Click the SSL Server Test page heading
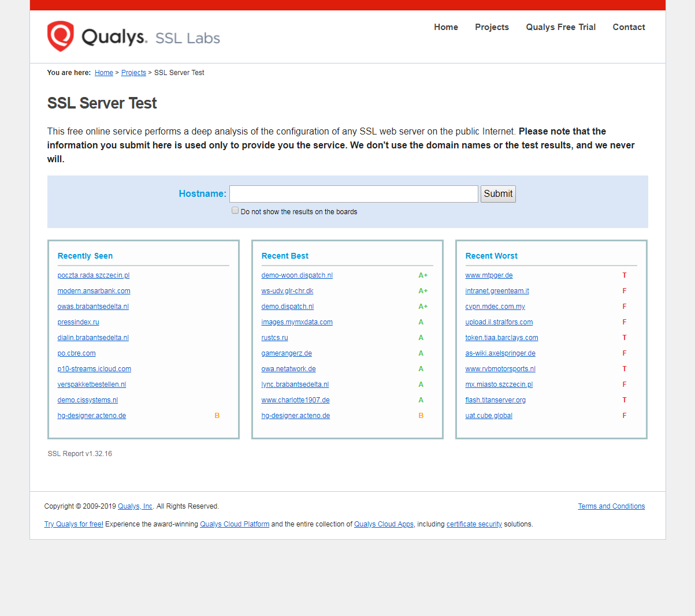The image size is (695, 616). pos(102,103)
